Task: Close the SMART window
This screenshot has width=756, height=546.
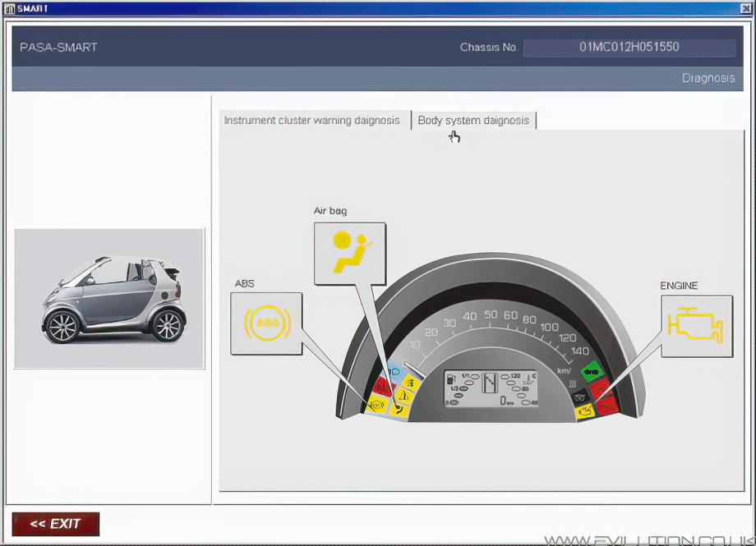Action: tap(745, 9)
